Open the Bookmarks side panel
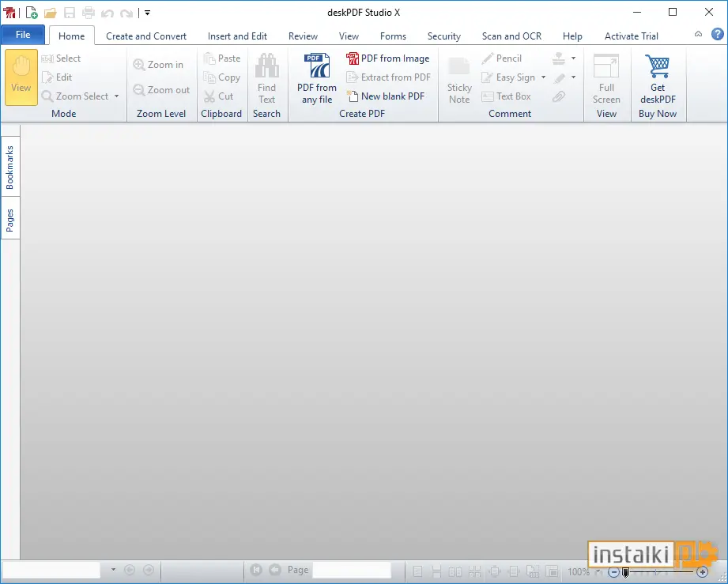This screenshot has height=584, width=728. coord(9,167)
